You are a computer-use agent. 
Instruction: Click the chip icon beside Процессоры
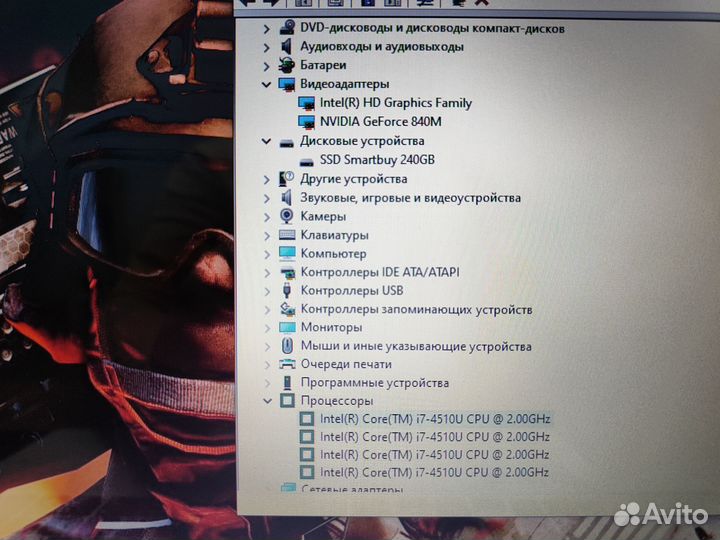click(287, 400)
